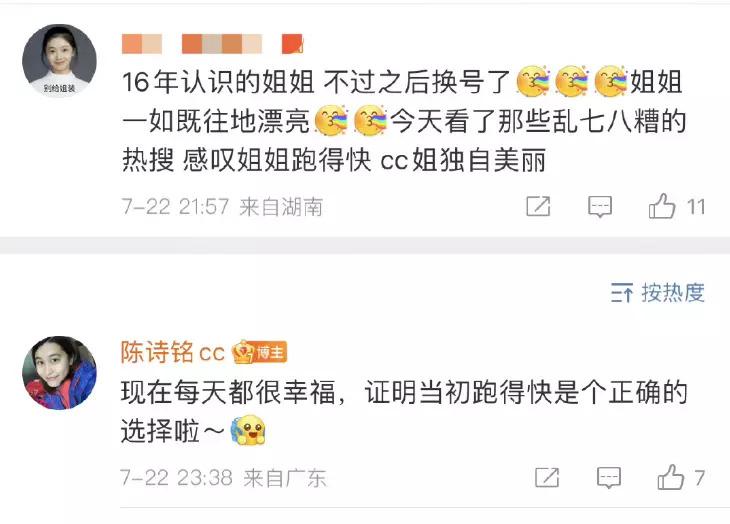Open reply bubble on 陈诗铭cc's comment
730x524 pixels.
(x=609, y=478)
